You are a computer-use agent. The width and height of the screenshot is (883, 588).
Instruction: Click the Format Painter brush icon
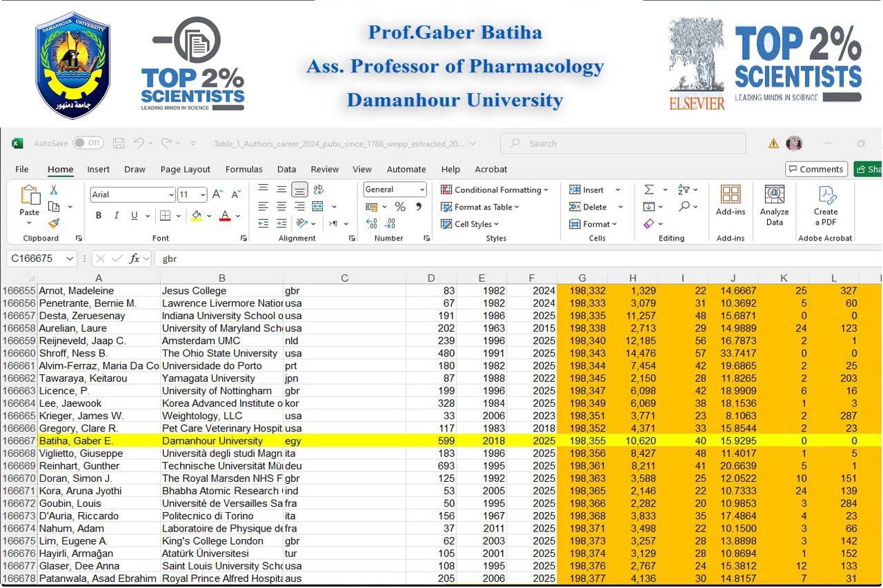point(54,223)
